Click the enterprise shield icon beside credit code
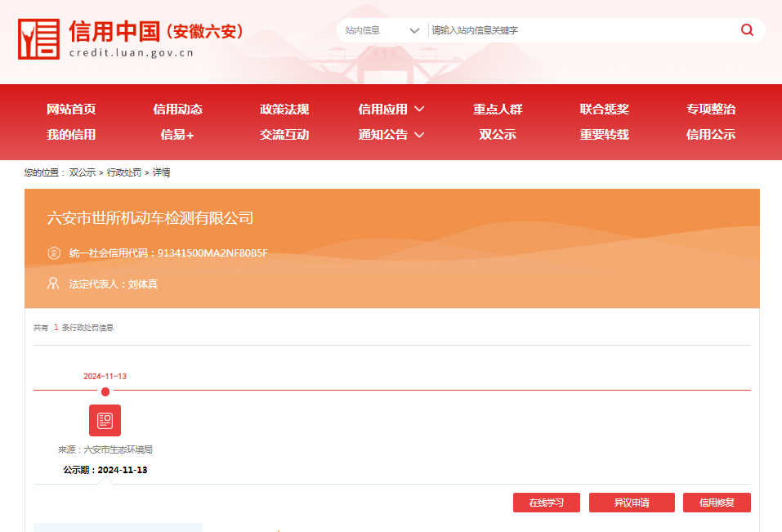This screenshot has width=782, height=532. pos(54,253)
